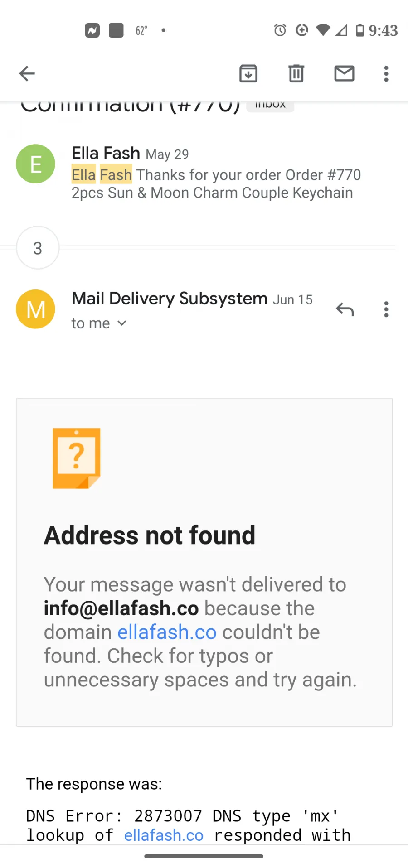This screenshot has width=408, height=868.
Task: Reply to the Mail Delivery Subsystem message
Action: coord(345,309)
